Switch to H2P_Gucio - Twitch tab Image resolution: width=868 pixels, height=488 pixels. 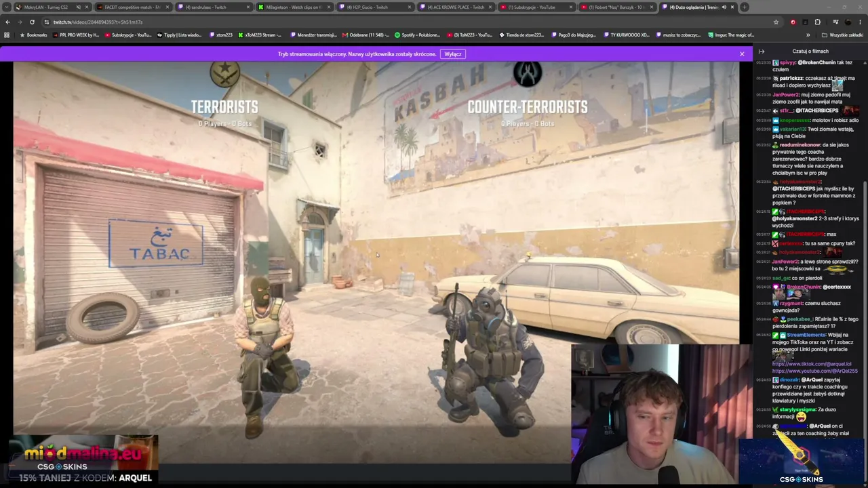coord(374,7)
